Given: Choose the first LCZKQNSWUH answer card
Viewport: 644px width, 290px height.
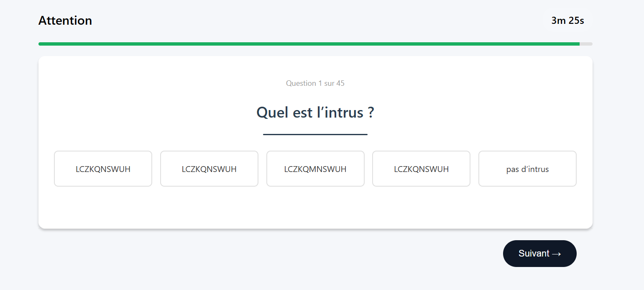Looking at the screenshot, I should (x=103, y=169).
